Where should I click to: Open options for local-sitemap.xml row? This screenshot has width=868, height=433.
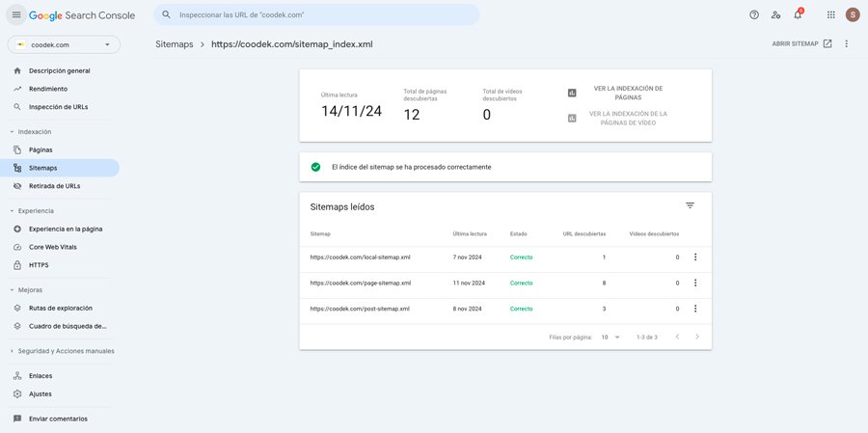[695, 257]
